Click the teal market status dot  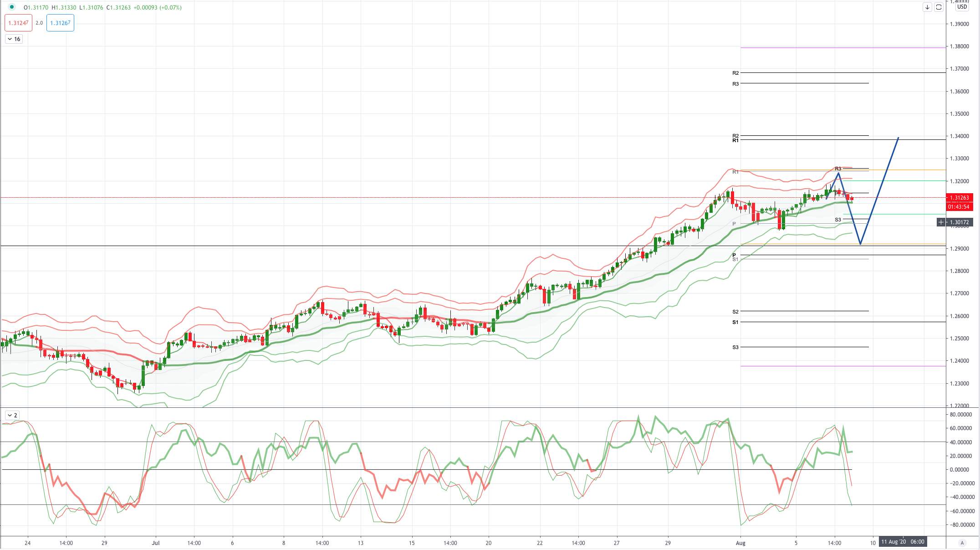[12, 7]
